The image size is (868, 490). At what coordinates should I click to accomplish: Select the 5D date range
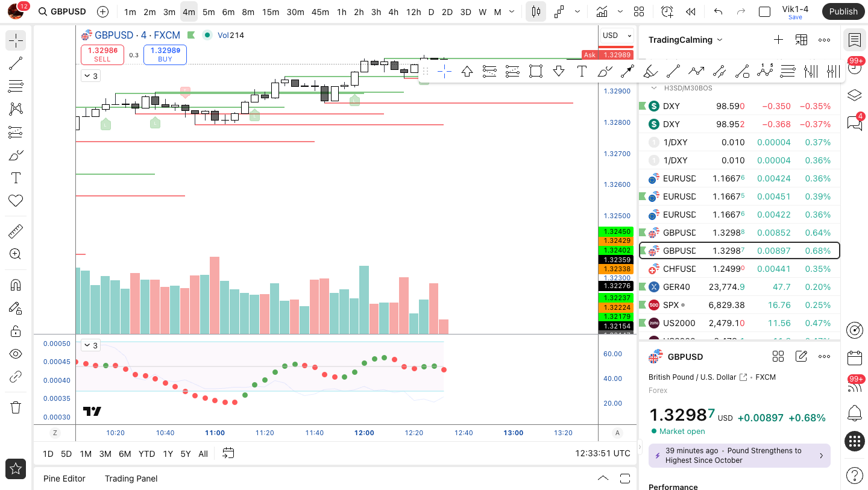[x=66, y=454]
